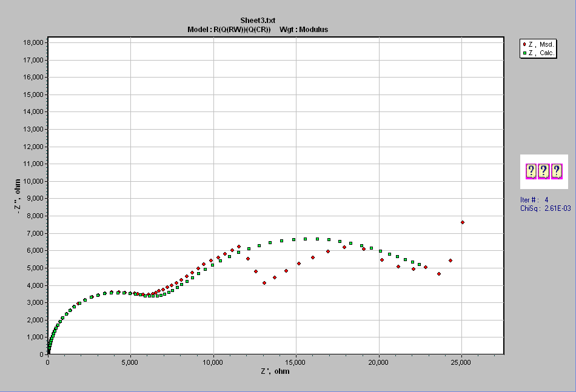Viewport: 576px width, 392px height.
Task: Click the 3,000 y-axis tick label
Action: click(x=35, y=303)
